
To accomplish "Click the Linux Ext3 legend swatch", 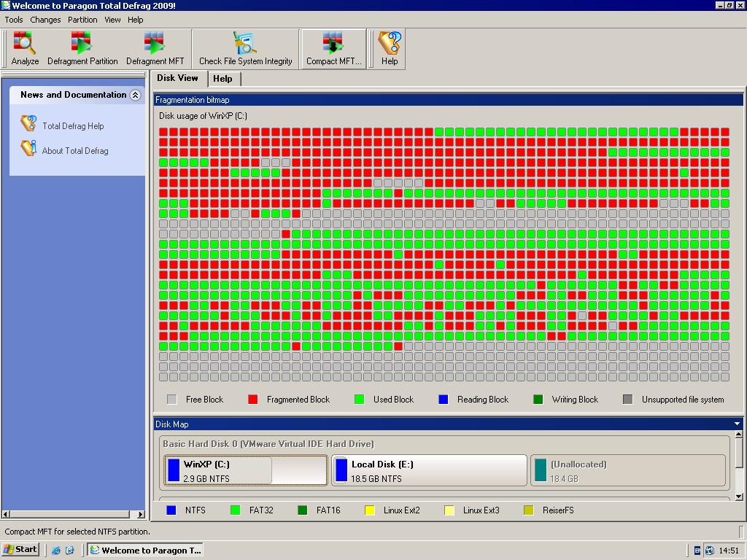I will coord(449,510).
